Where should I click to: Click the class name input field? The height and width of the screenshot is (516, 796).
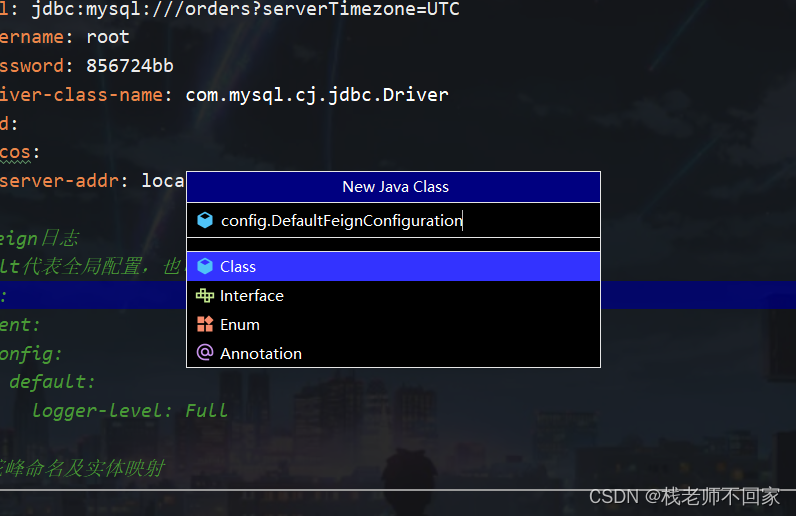393,220
